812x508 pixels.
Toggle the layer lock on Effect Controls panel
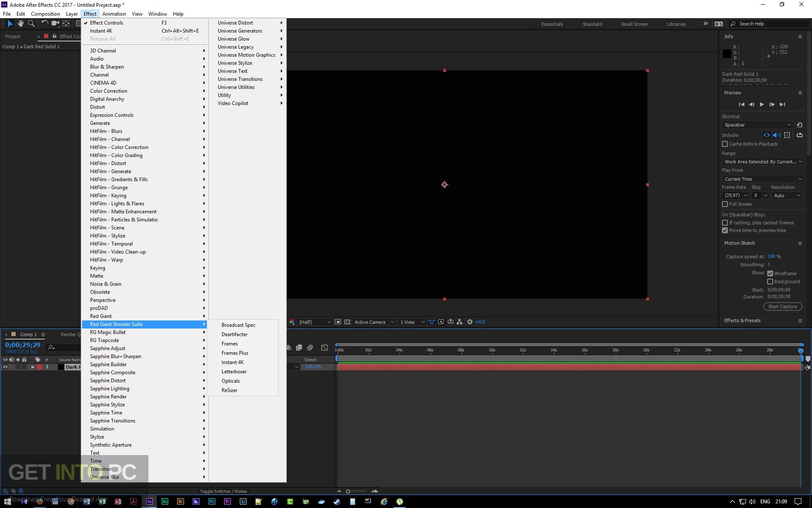tap(54, 36)
